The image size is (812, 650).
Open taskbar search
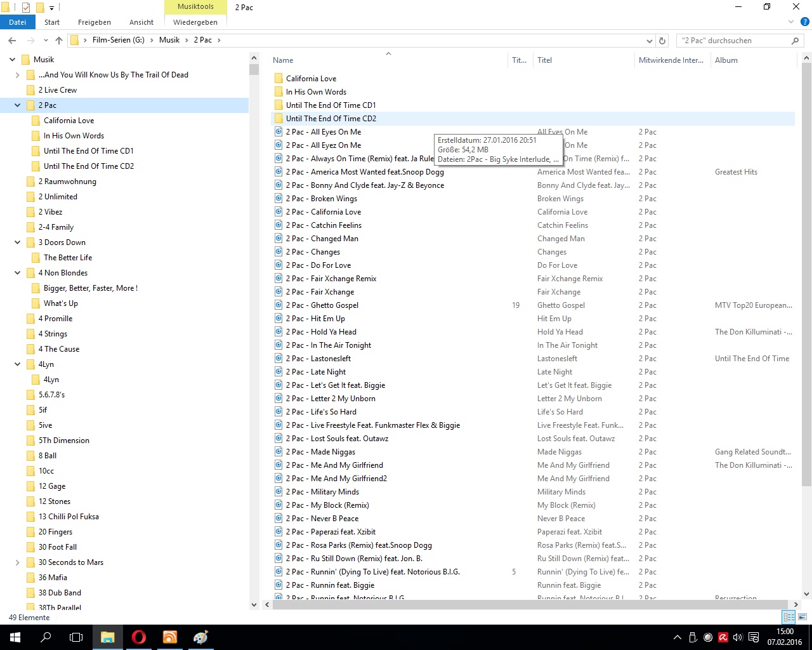(46, 637)
